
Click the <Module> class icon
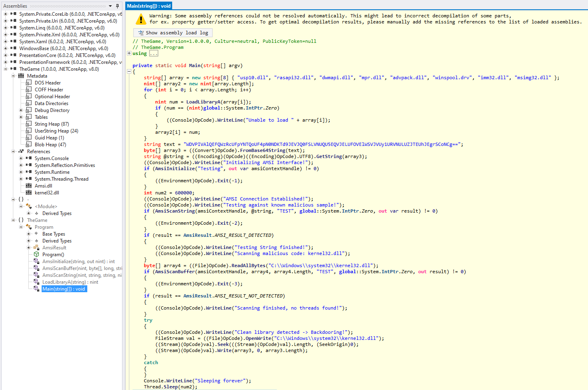pyautogui.click(x=29, y=206)
